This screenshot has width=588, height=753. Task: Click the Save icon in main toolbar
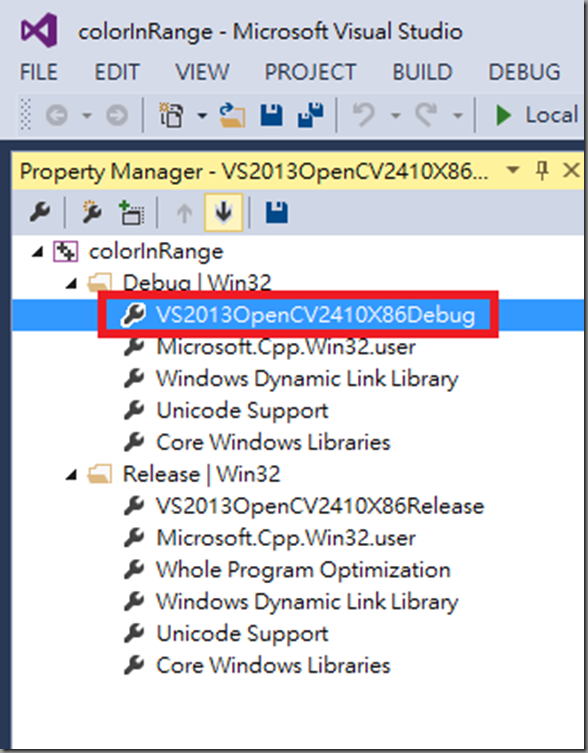coord(271,115)
